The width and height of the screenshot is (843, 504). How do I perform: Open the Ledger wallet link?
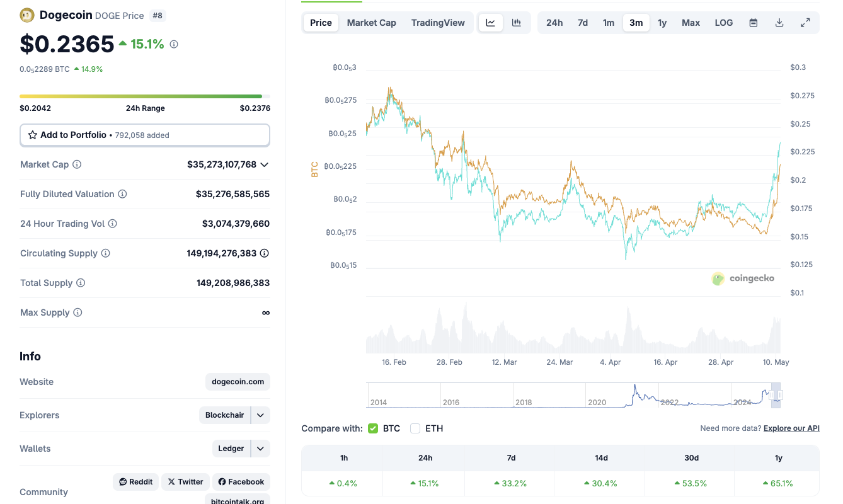pos(231,449)
